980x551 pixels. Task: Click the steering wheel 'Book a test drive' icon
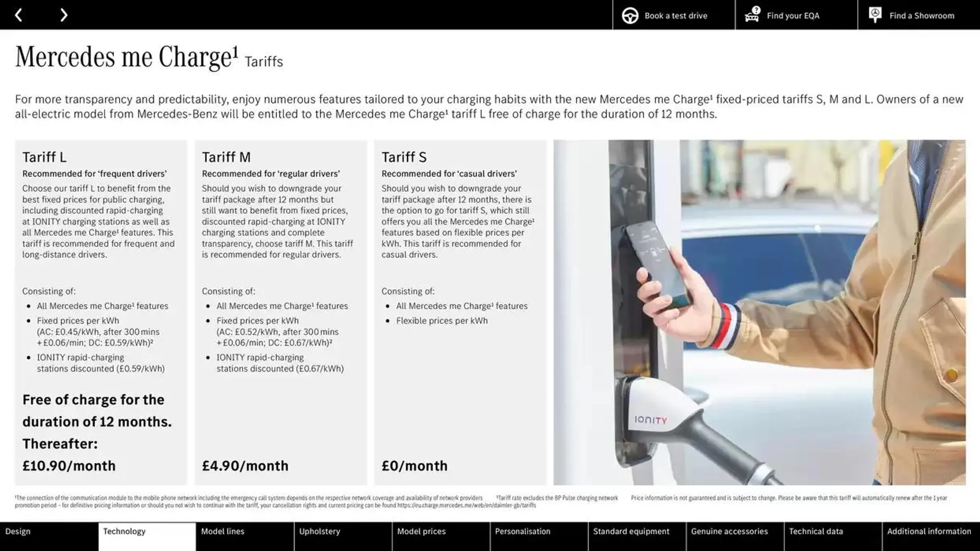click(629, 15)
